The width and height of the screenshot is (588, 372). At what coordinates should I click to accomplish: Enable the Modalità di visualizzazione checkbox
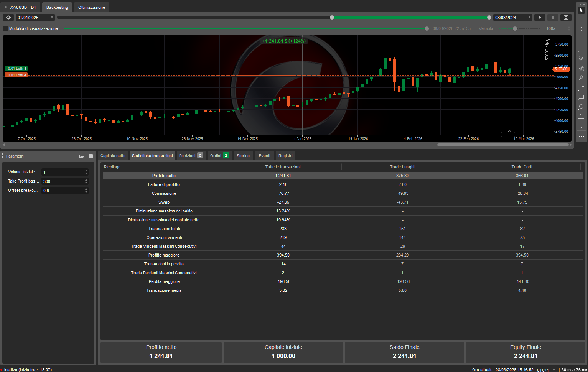pos(5,28)
